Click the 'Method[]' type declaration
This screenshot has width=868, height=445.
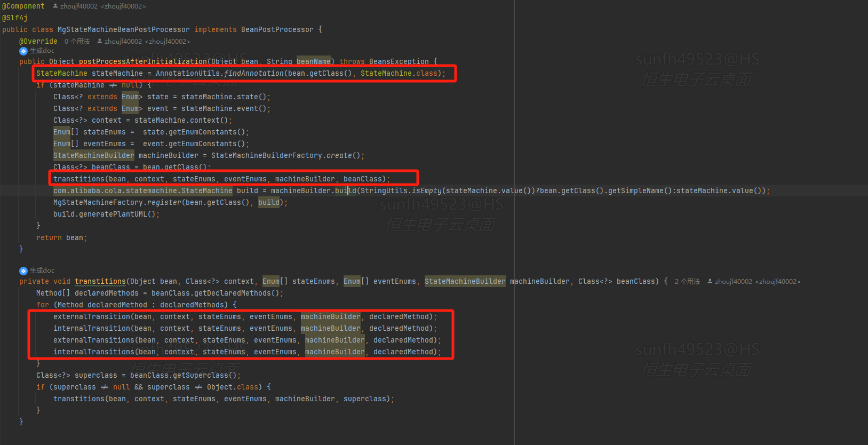tap(53, 293)
